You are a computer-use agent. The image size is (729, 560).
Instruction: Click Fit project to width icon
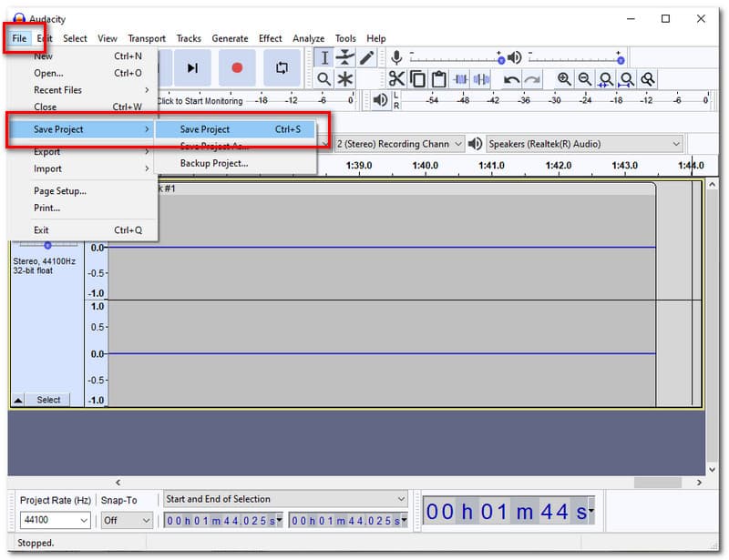[627, 79]
